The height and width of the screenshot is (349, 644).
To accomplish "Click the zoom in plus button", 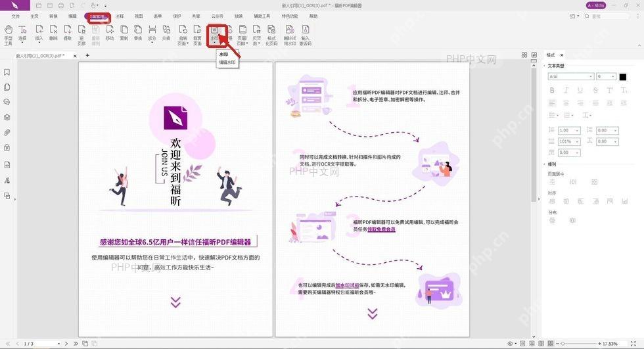I will point(599,344).
